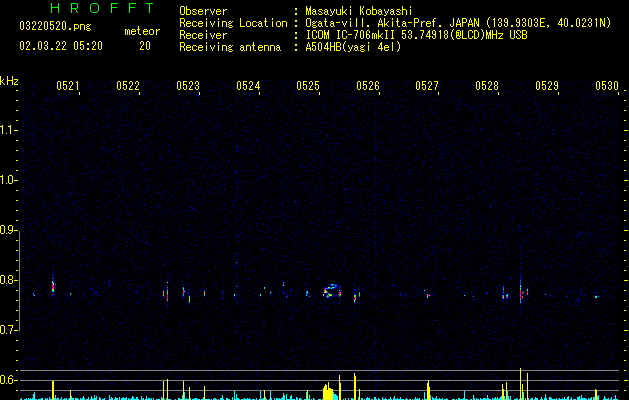Image resolution: width=629 pixels, height=400 pixels.
Task: Click the tall meteor echo between 0528 and 0529
Action: 521,291
